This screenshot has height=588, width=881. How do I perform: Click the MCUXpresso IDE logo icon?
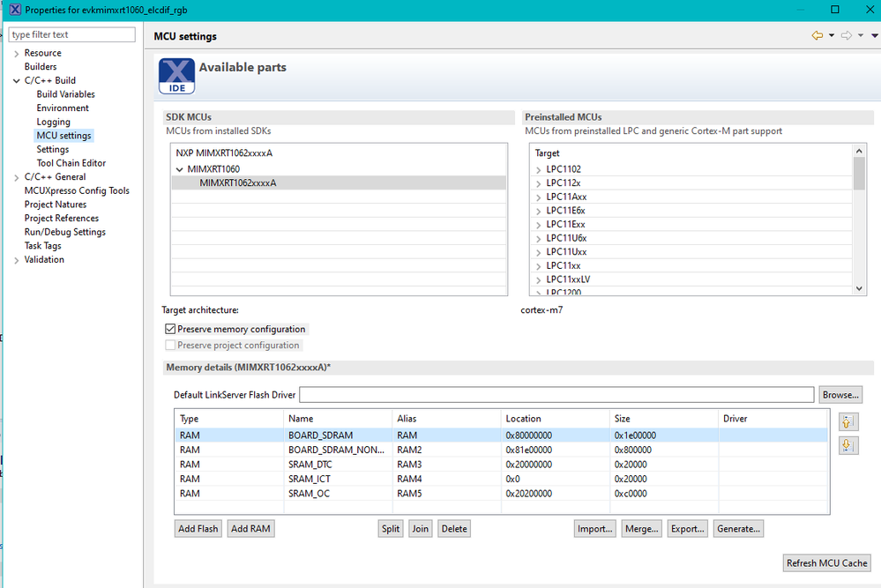176,76
